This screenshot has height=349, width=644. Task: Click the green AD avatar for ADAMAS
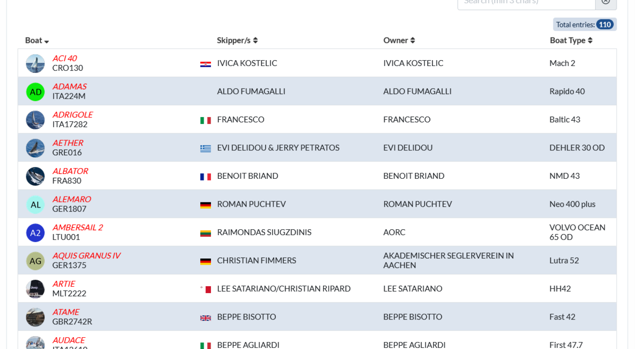(35, 92)
